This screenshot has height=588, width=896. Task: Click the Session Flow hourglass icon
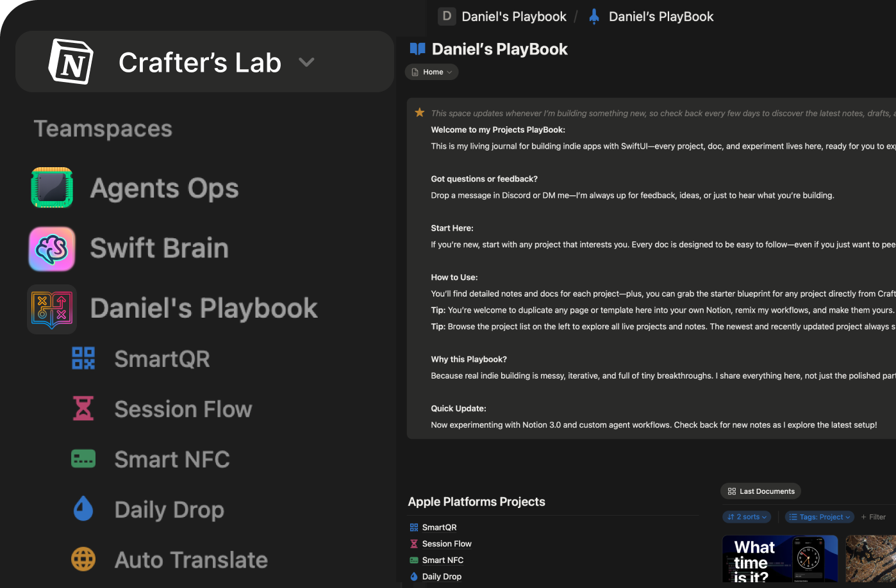click(x=83, y=409)
